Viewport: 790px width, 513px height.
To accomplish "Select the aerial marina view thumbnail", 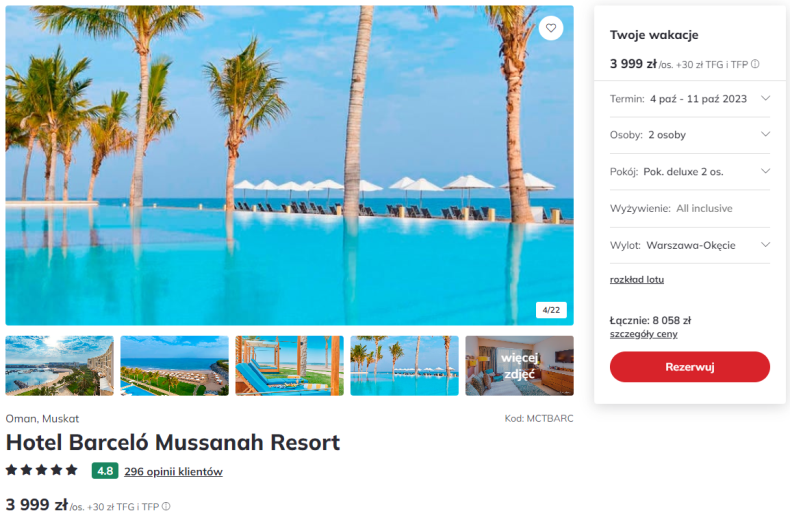I will (59, 366).
